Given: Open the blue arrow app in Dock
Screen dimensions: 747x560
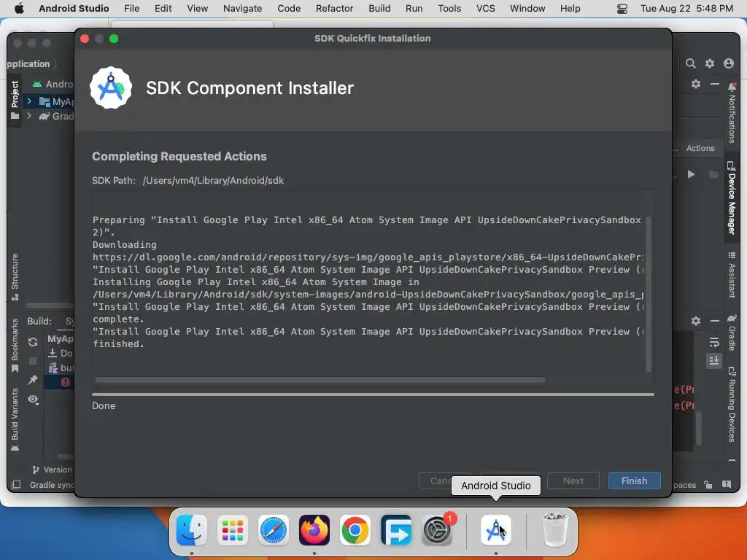Looking at the screenshot, I should point(396,530).
